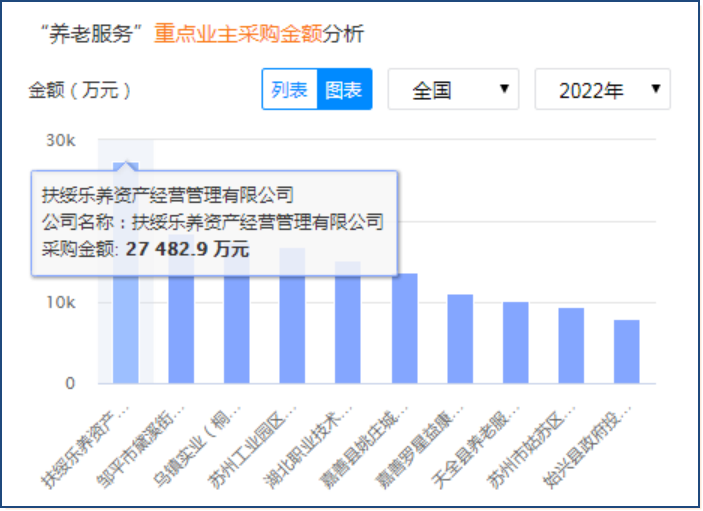Click the 30k y-axis label

(x=60, y=140)
